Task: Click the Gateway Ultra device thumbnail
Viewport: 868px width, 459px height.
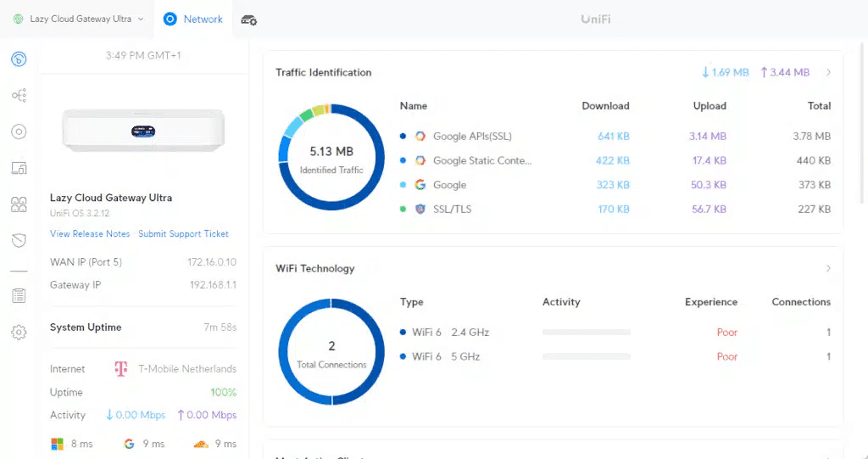Action: [143, 131]
